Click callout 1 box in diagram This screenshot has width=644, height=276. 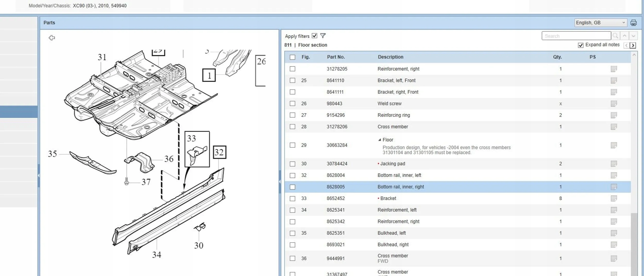tap(209, 75)
